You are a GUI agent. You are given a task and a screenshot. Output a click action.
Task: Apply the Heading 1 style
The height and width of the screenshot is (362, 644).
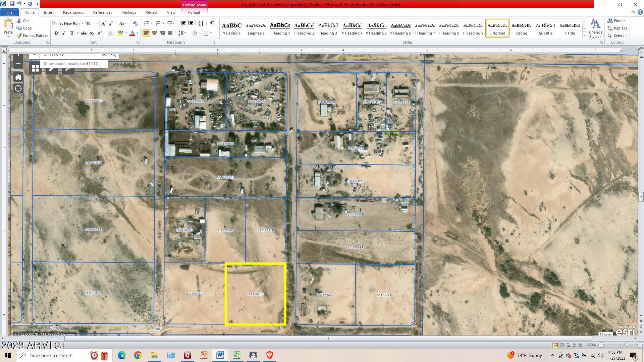click(x=280, y=28)
